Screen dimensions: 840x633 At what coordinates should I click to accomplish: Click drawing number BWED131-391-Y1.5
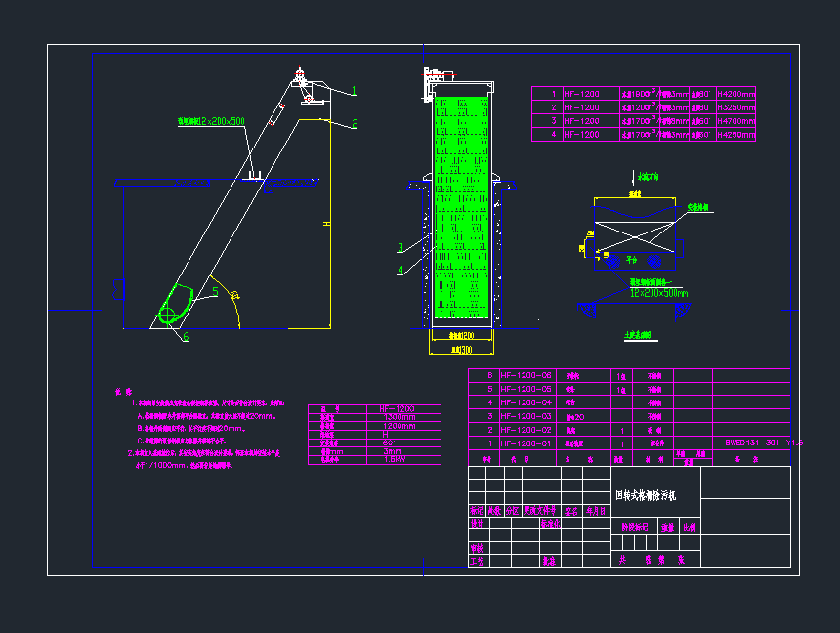tap(765, 442)
